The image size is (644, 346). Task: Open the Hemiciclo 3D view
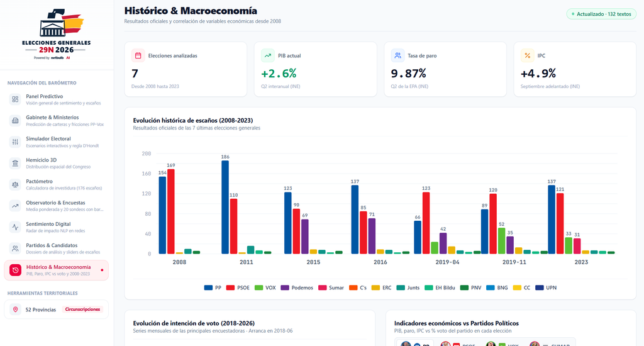(x=56, y=163)
